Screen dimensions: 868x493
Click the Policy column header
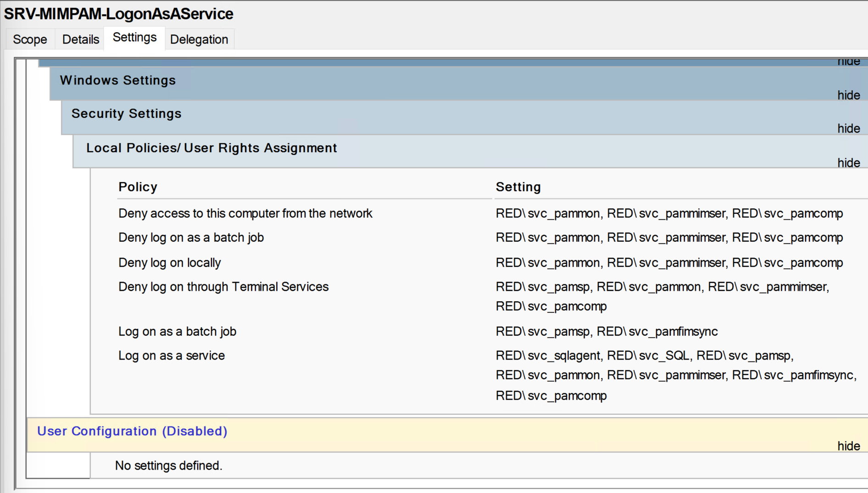138,187
